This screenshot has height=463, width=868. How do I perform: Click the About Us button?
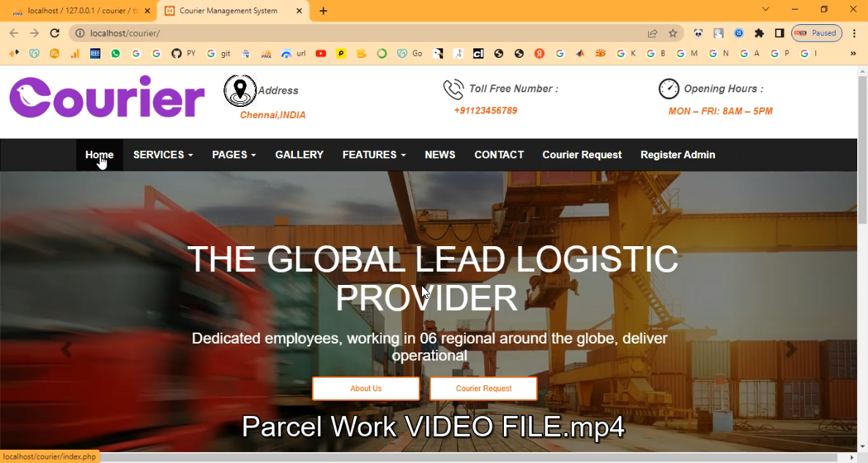pyautogui.click(x=366, y=388)
